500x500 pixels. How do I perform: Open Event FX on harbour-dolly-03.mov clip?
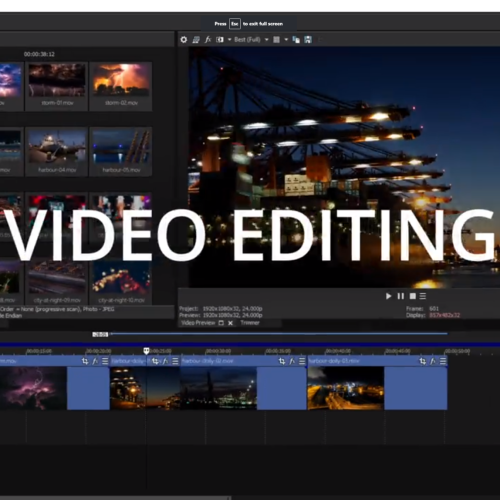tap(433, 361)
